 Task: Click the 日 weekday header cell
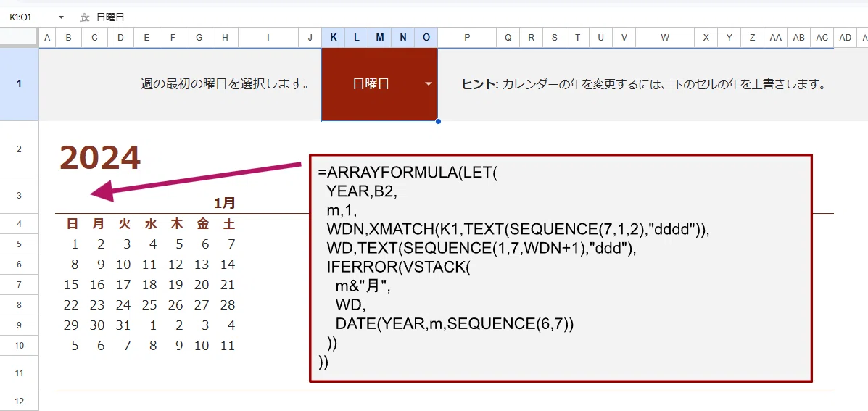click(x=72, y=224)
